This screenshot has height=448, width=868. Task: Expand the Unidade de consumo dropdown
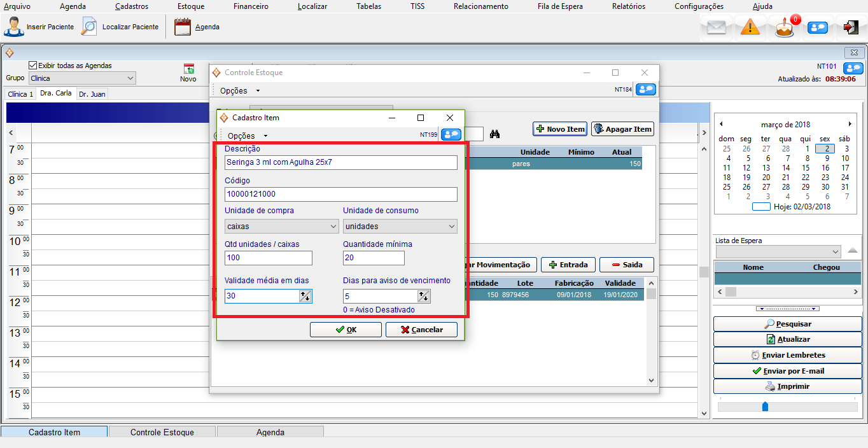tap(451, 227)
